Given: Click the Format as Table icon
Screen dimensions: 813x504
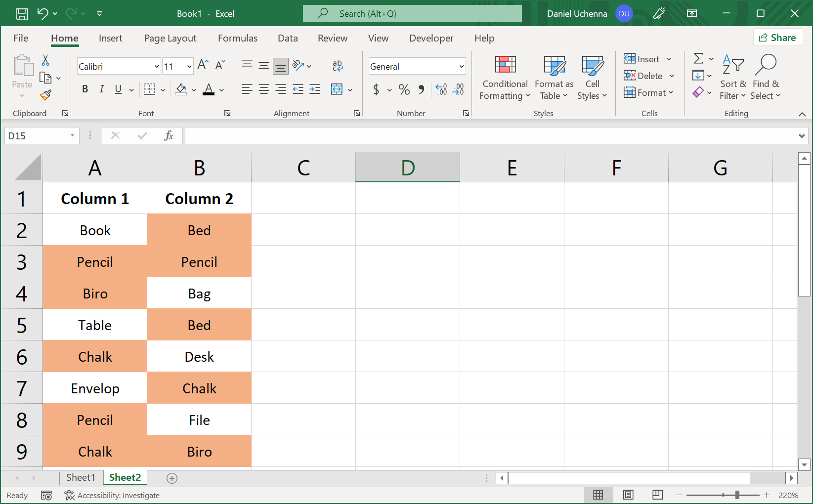Looking at the screenshot, I should click(554, 78).
